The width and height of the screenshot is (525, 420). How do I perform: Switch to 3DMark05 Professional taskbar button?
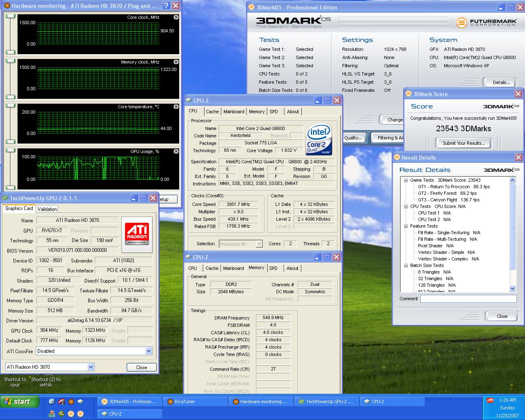[x=129, y=402]
